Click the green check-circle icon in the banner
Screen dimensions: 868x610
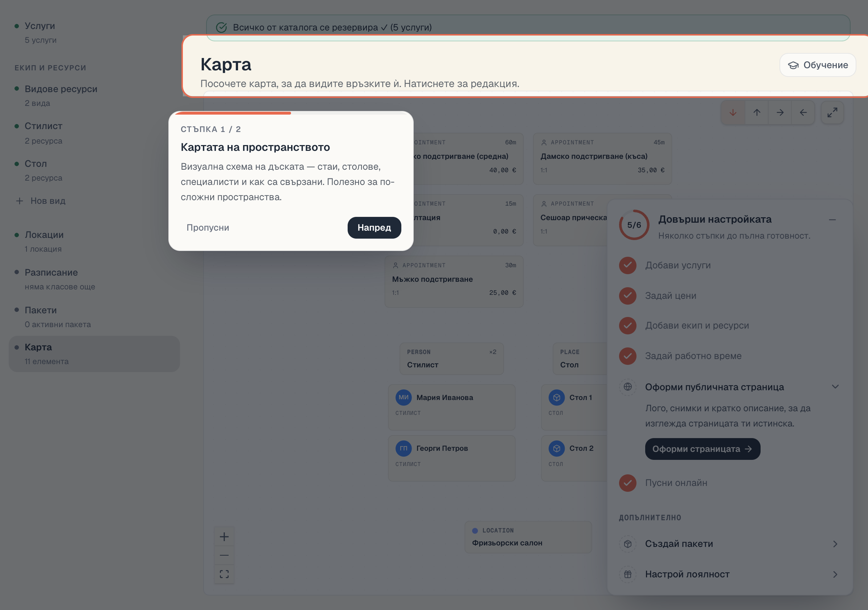point(221,28)
